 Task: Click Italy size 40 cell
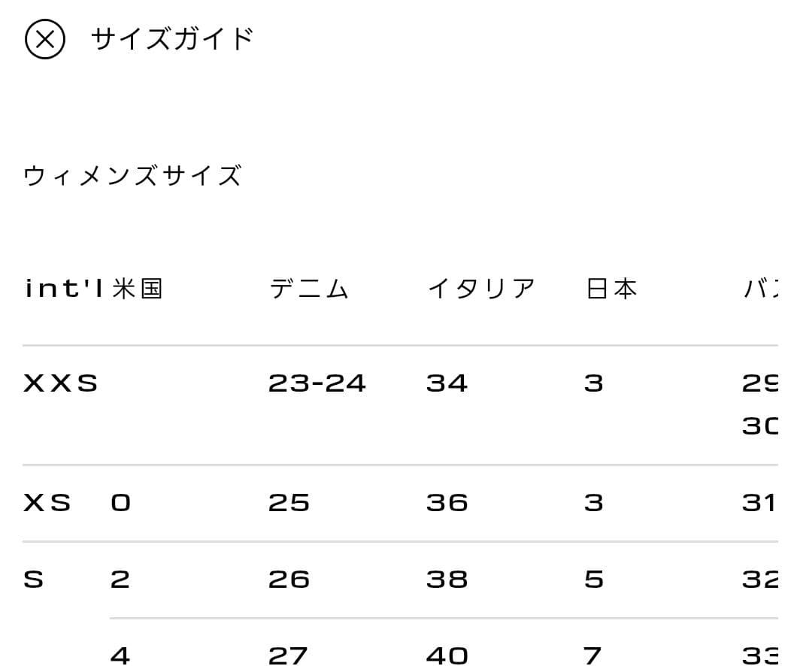[x=447, y=655]
